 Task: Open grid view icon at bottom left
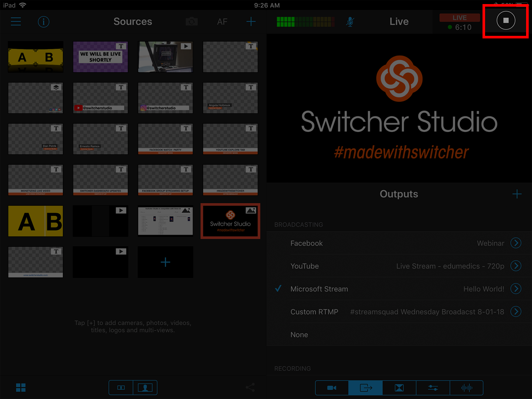tap(21, 388)
